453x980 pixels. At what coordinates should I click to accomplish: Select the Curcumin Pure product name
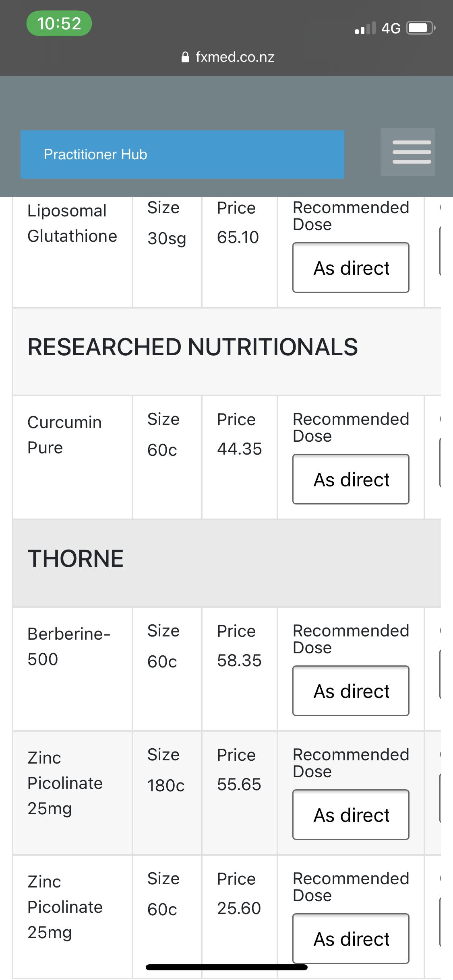[x=64, y=435]
